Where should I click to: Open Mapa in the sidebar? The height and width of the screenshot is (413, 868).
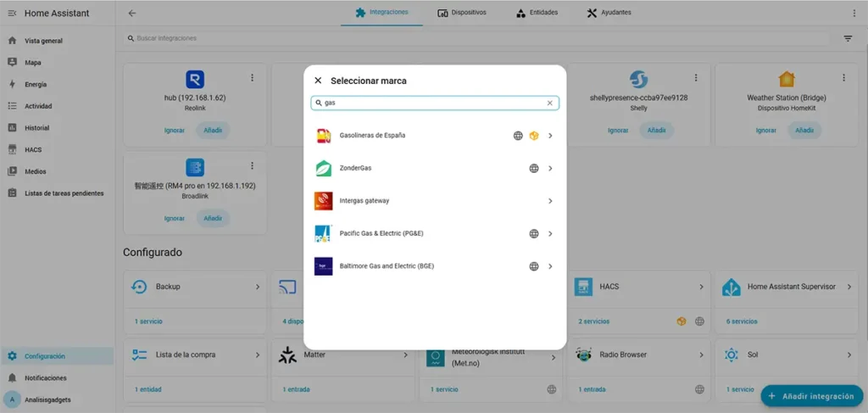click(58, 63)
